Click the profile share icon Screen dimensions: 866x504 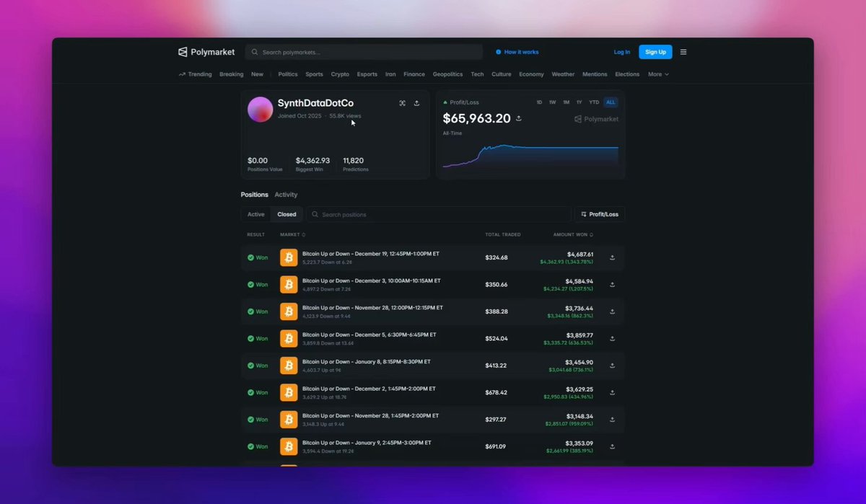tap(416, 103)
